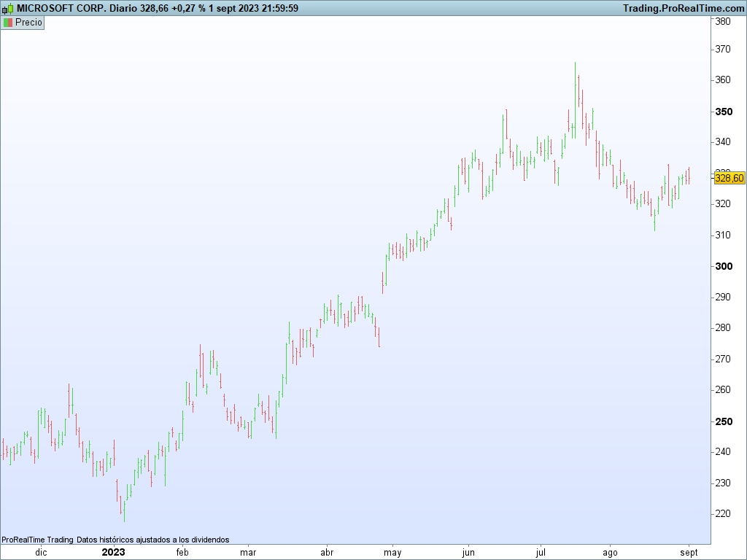Click the 350 price axis label

coord(724,112)
